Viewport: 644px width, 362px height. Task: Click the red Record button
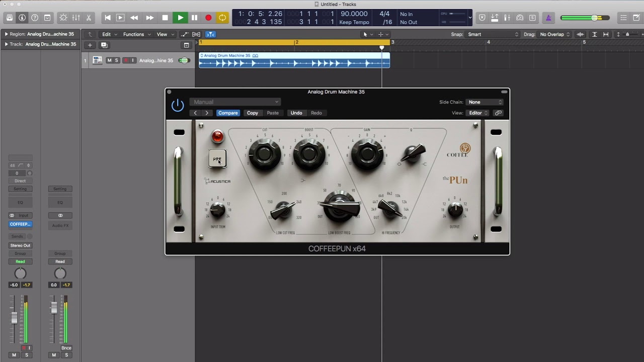coord(208,18)
